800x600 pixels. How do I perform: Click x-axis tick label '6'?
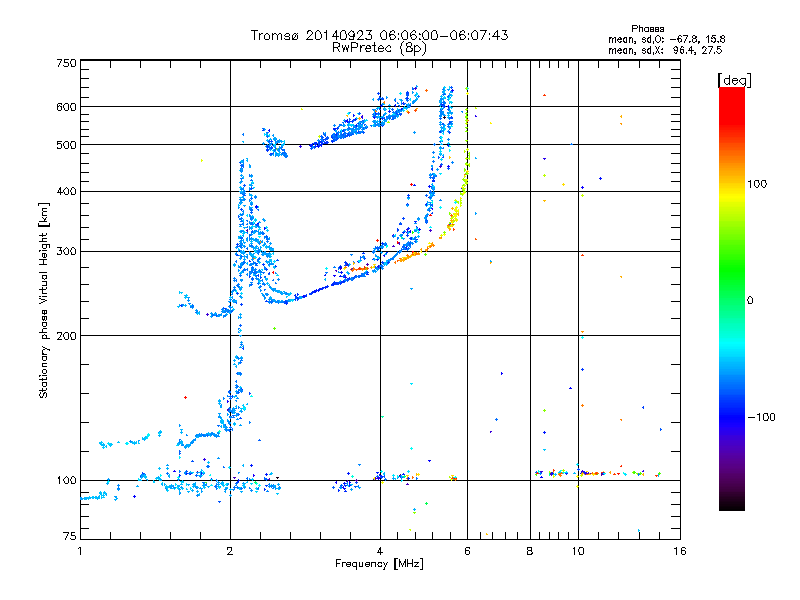(x=467, y=551)
